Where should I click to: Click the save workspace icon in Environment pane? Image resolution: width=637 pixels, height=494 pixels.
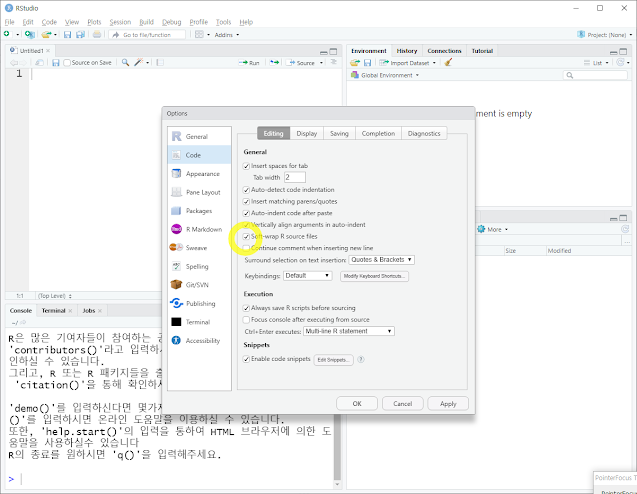coord(368,63)
